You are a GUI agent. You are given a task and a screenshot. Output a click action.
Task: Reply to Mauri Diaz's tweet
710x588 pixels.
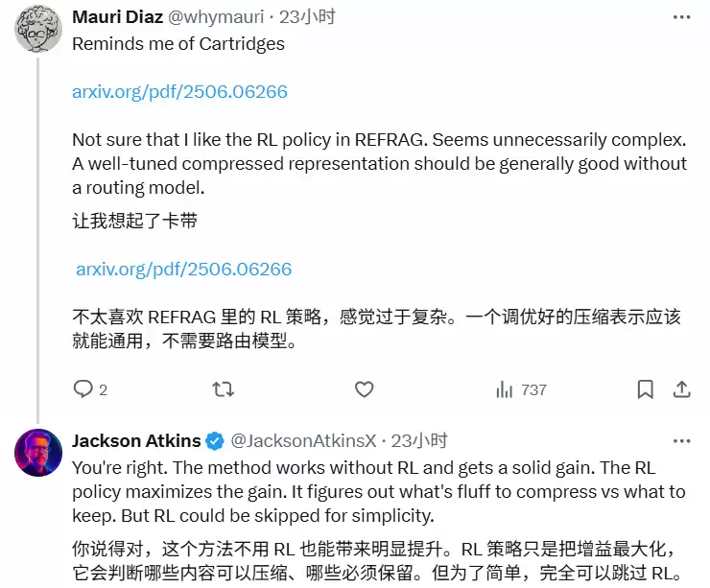click(x=84, y=389)
